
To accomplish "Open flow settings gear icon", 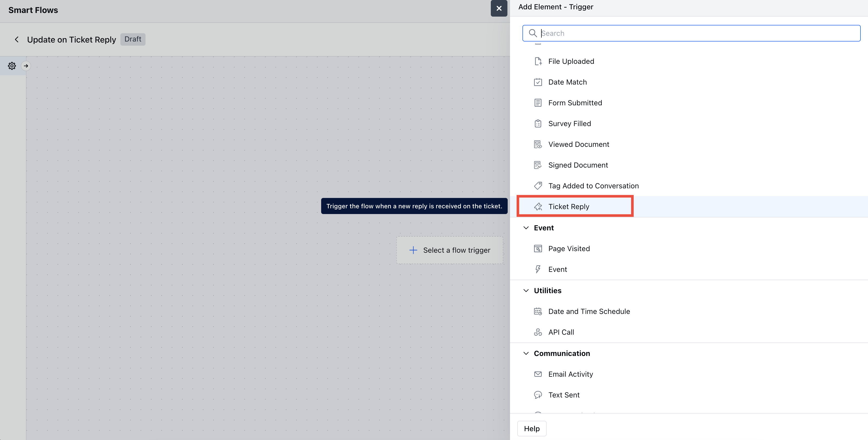I will (12, 66).
